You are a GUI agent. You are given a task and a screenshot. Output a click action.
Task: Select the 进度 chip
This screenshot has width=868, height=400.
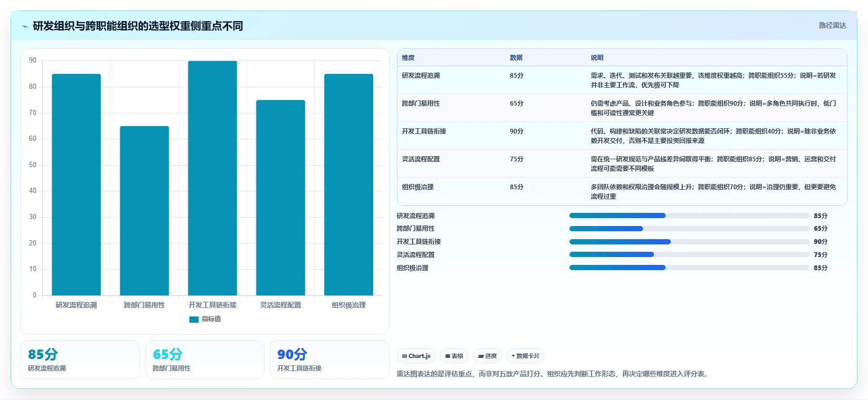pos(487,356)
